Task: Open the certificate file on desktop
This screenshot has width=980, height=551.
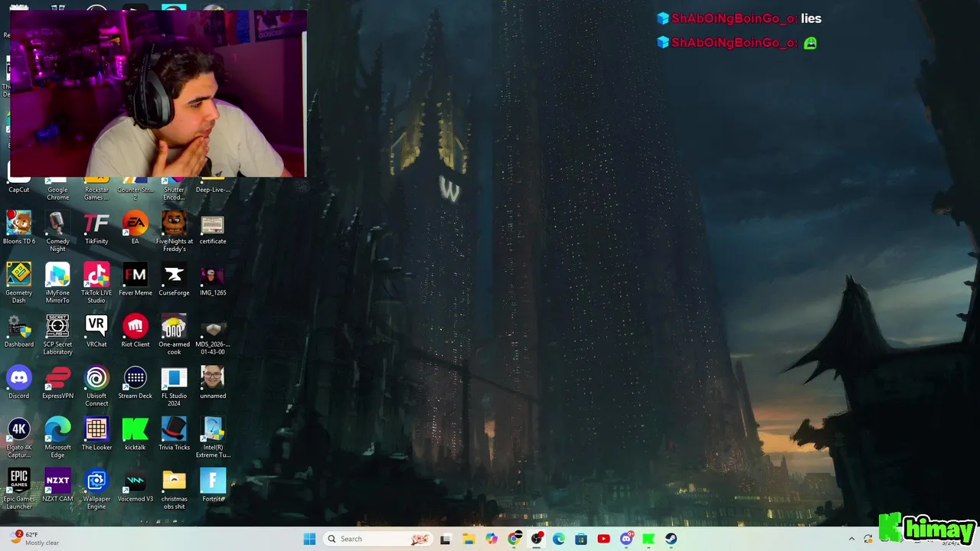Action: [x=213, y=224]
